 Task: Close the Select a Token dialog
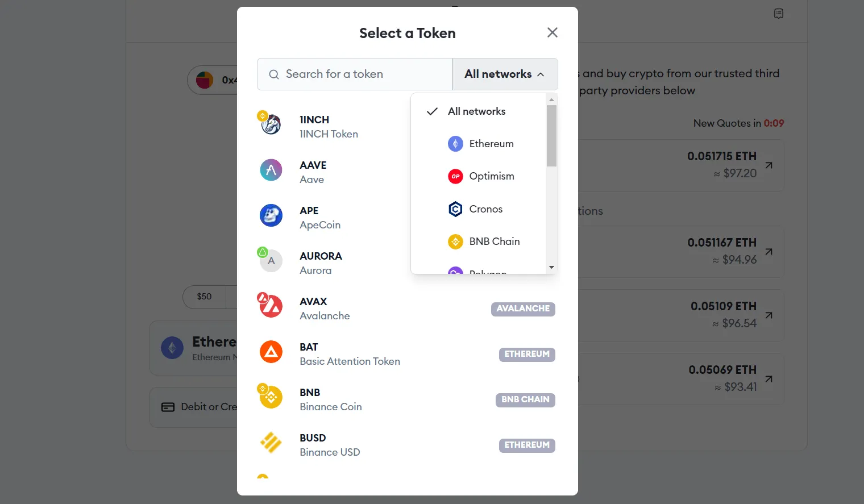point(552,33)
